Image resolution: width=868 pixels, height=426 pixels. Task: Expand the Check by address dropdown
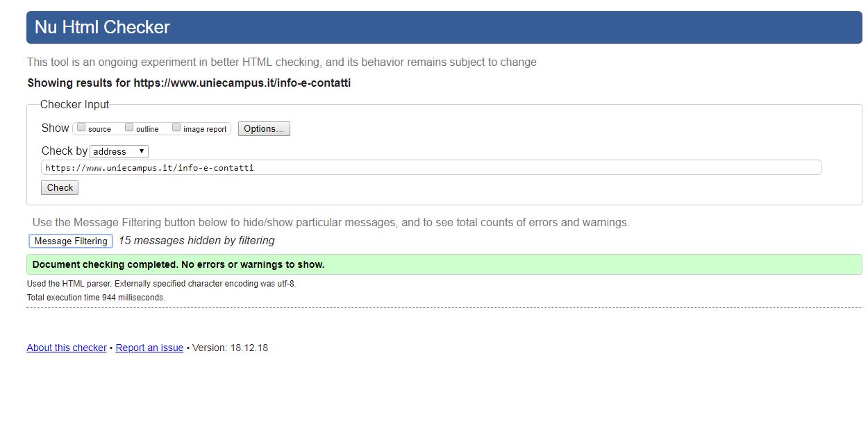click(x=119, y=151)
